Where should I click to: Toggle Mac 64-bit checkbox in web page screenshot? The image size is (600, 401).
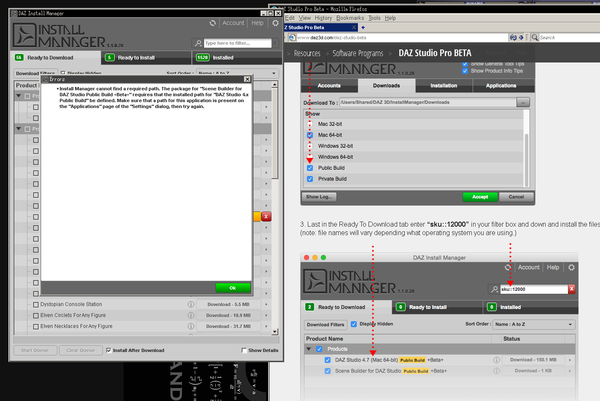coord(310,135)
